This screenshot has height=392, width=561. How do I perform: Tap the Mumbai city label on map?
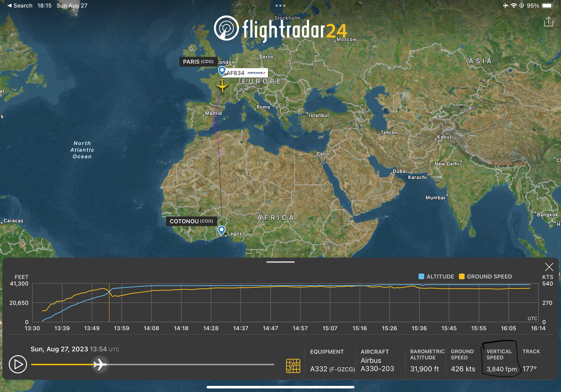pos(436,197)
